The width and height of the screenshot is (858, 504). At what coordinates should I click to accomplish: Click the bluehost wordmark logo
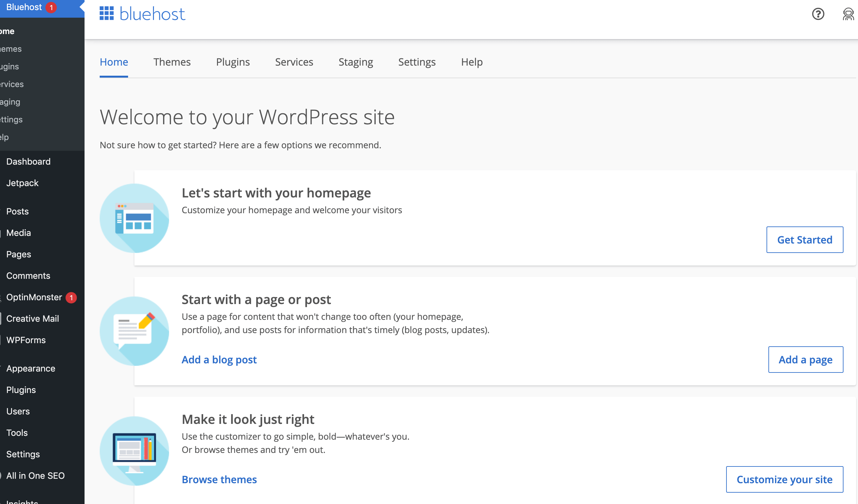tap(153, 14)
